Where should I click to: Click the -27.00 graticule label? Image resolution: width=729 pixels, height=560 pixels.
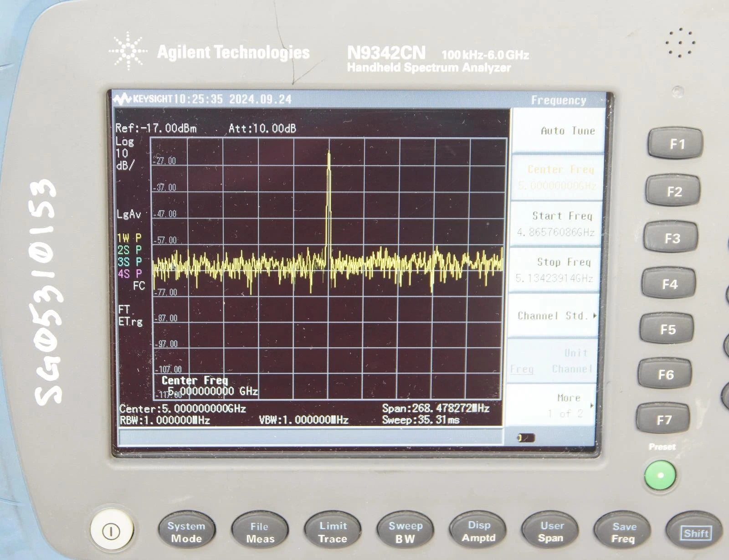tap(164, 161)
